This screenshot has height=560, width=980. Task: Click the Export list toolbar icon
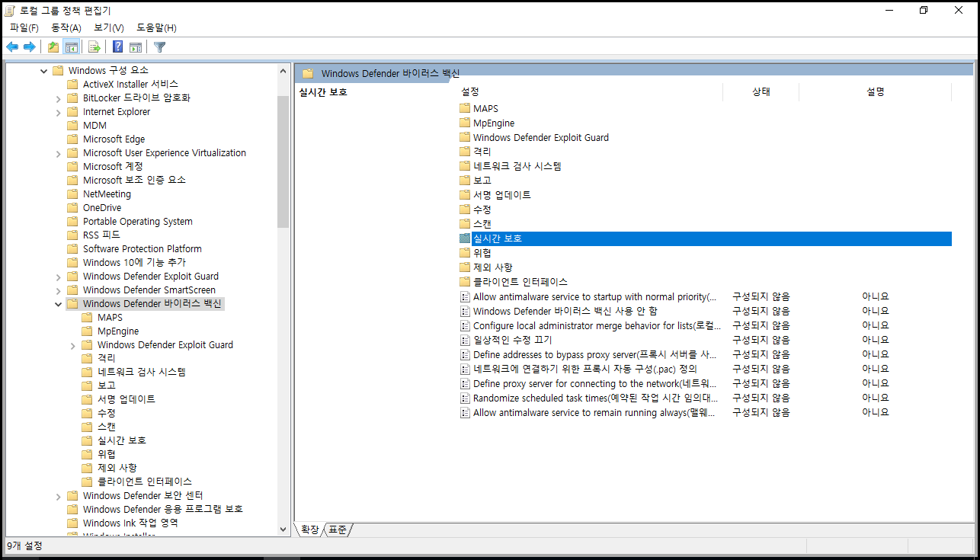[94, 47]
